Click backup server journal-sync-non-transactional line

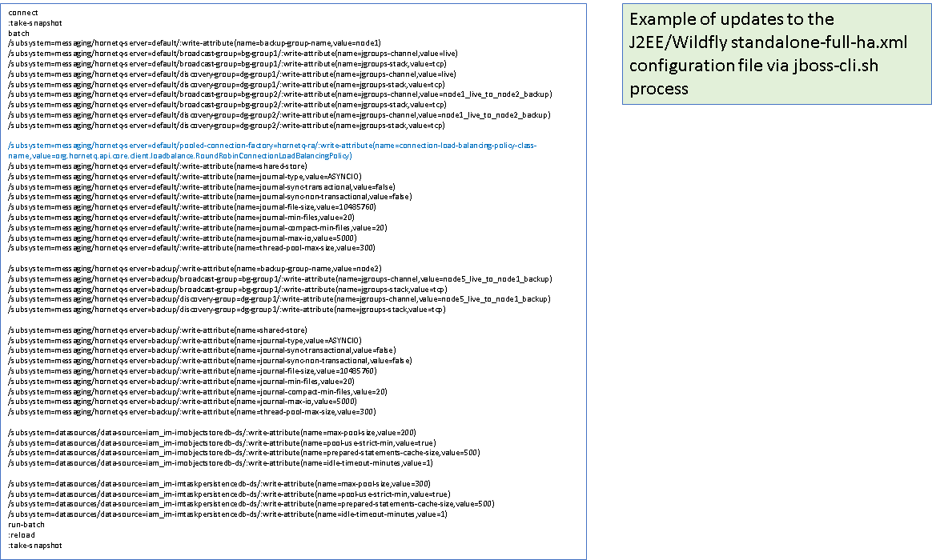(210, 361)
